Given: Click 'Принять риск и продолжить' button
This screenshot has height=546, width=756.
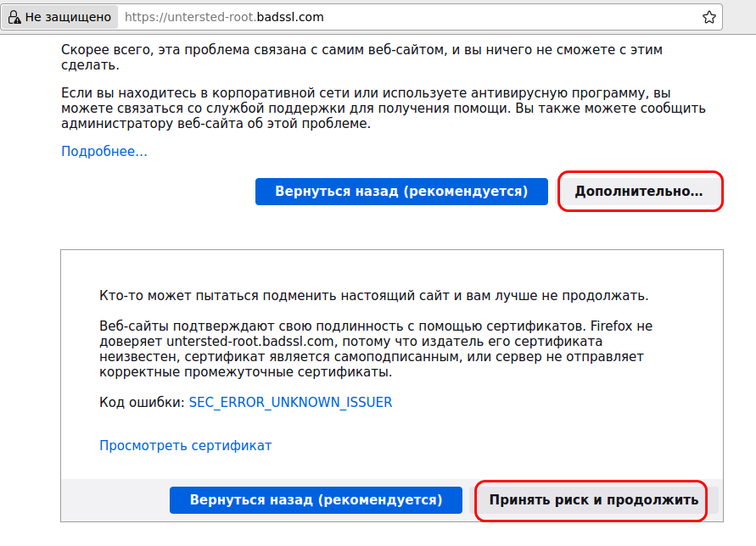Looking at the screenshot, I should coord(594,499).
